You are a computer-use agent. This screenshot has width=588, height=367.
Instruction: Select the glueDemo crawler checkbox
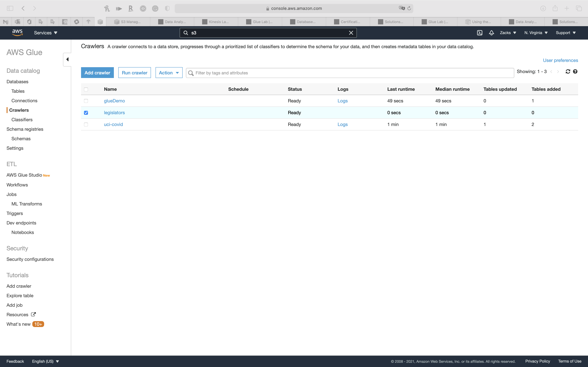click(86, 101)
